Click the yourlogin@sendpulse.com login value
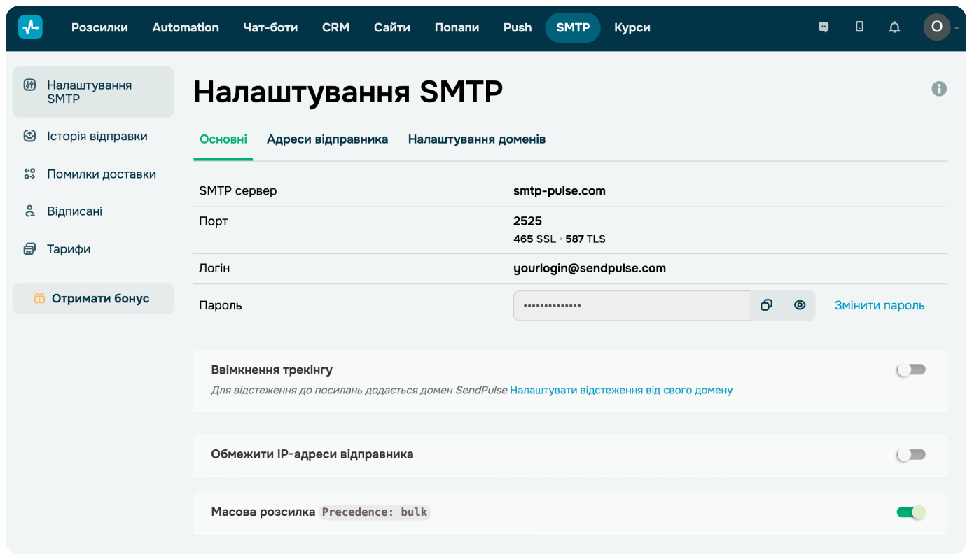 click(590, 268)
